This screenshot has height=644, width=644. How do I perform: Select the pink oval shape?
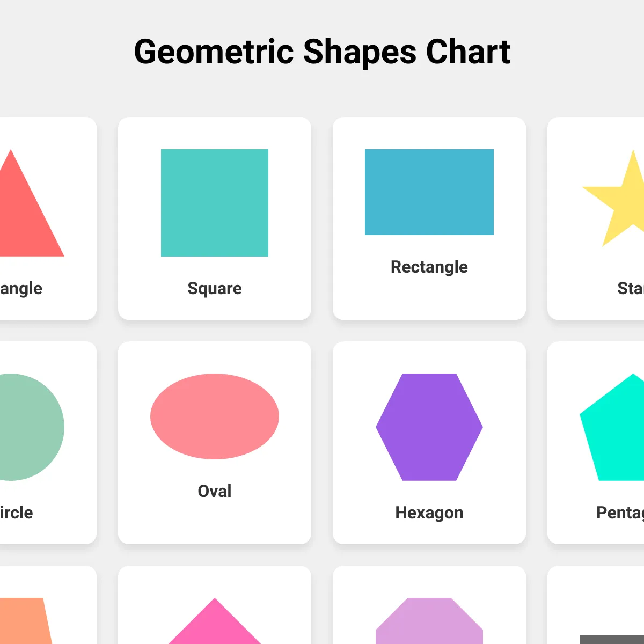(x=215, y=416)
